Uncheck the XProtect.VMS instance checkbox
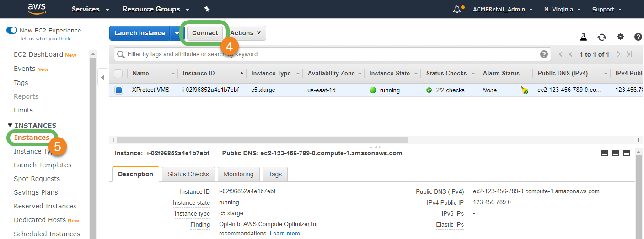 [x=118, y=90]
